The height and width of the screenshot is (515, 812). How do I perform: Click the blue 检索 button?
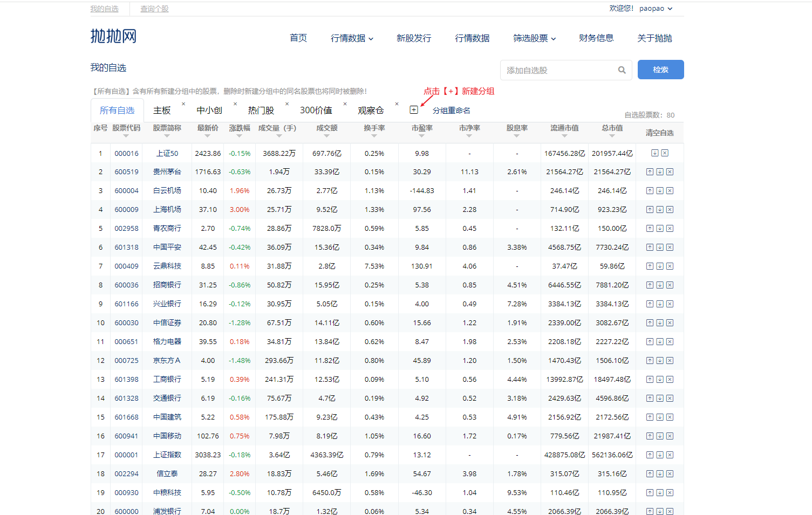[x=660, y=70]
